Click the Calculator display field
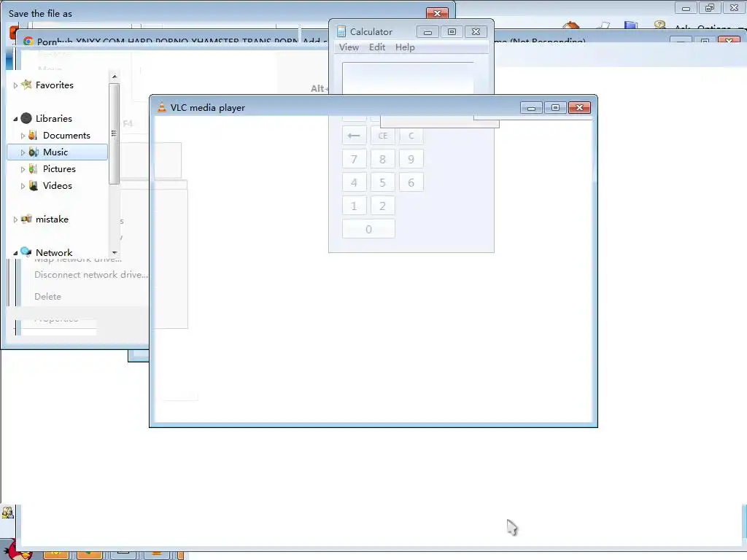Image resolution: width=747 pixels, height=560 pixels. tap(408, 78)
